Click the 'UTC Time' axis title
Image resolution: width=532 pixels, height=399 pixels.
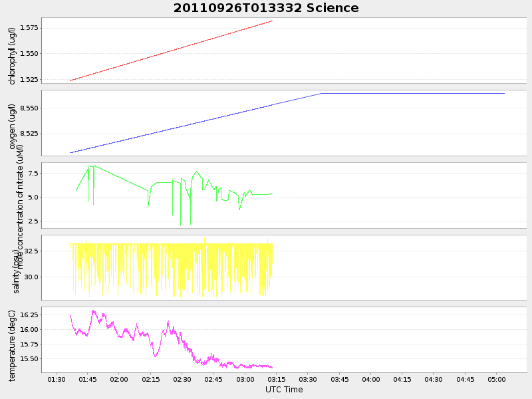coord(284,390)
